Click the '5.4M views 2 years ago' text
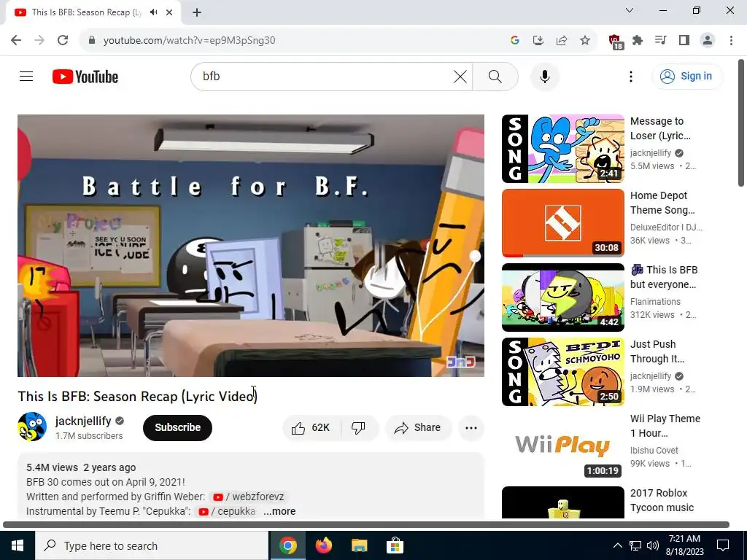The image size is (747, 560). tap(81, 467)
